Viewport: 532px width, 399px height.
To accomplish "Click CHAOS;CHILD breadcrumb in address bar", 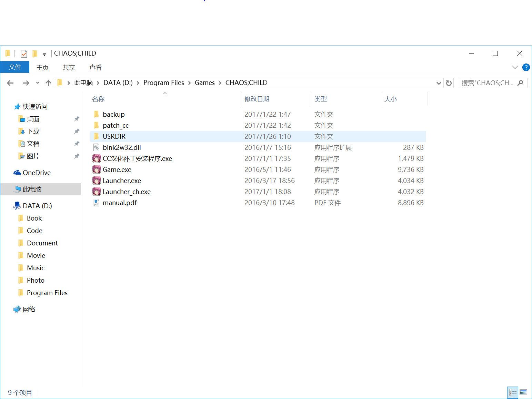I will click(x=247, y=83).
